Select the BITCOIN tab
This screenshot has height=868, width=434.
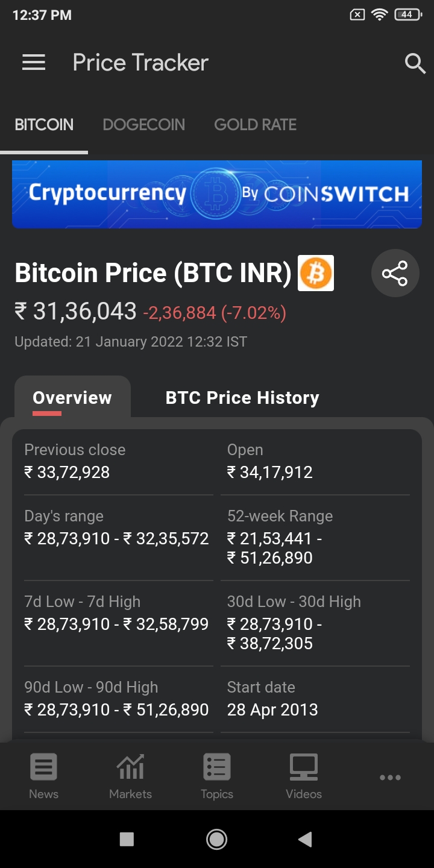click(x=44, y=125)
